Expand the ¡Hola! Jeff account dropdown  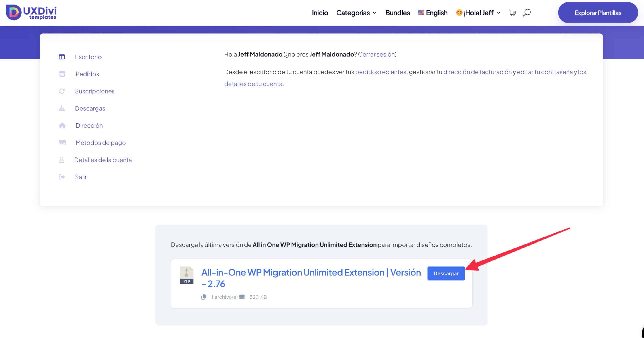pos(478,13)
